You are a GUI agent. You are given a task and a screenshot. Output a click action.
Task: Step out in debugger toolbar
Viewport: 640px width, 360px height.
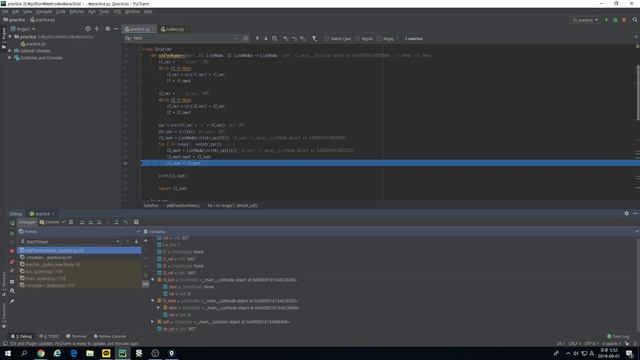coord(116,222)
